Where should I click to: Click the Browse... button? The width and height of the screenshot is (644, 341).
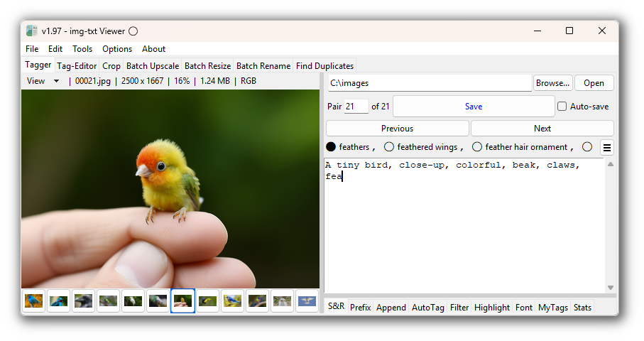tap(552, 83)
